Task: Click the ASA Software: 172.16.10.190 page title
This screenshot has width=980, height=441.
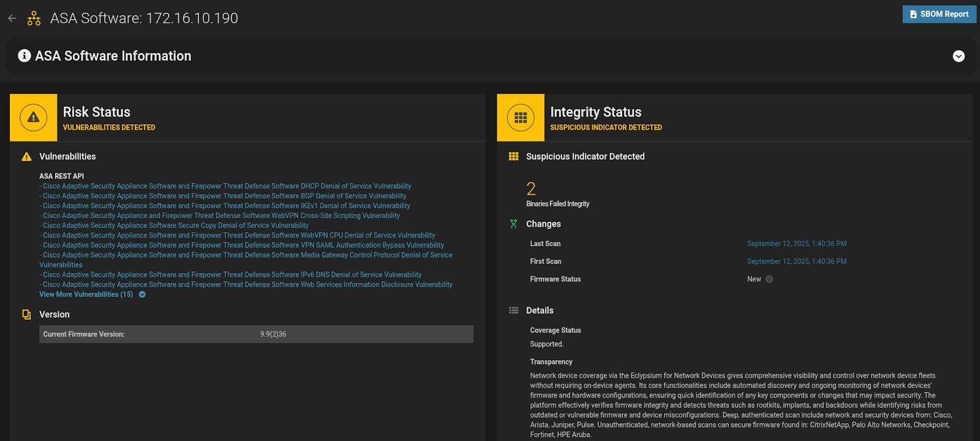Action: (x=144, y=18)
